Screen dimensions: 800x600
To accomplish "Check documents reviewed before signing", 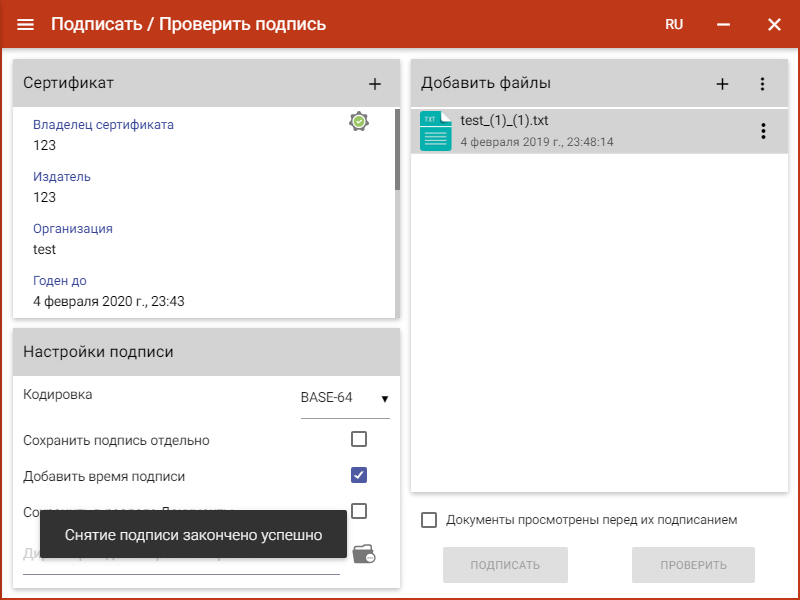I will [x=430, y=519].
